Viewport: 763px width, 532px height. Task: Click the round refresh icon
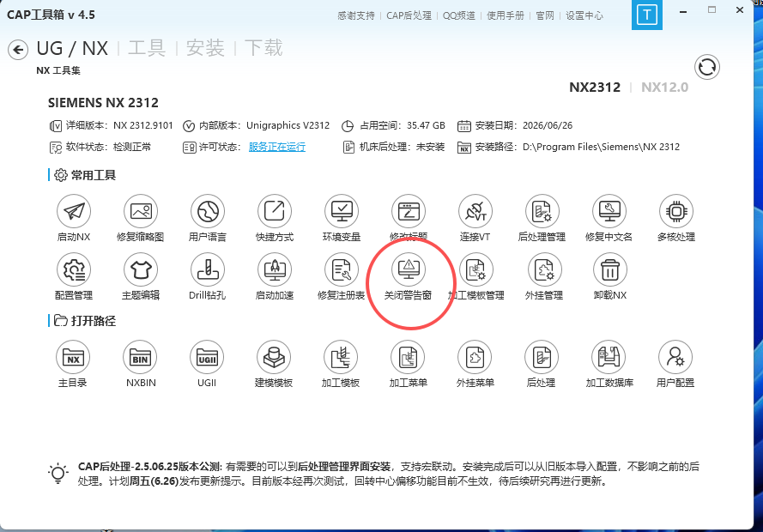(x=707, y=67)
